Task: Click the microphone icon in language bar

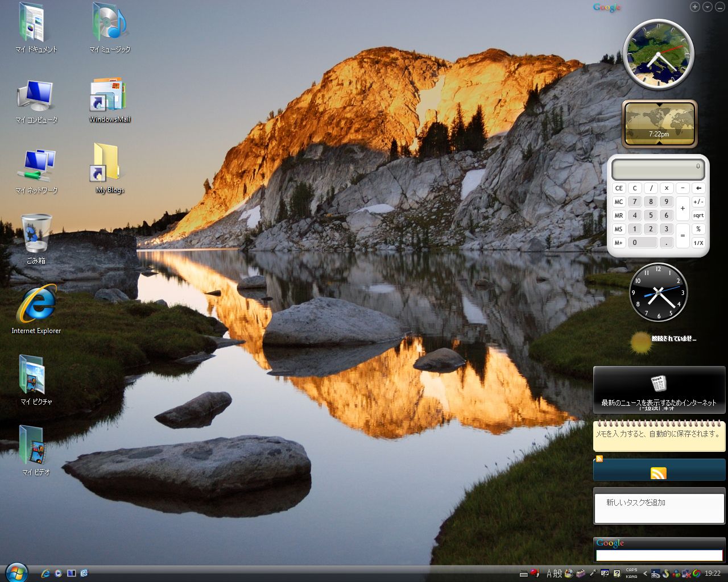Action: point(593,573)
